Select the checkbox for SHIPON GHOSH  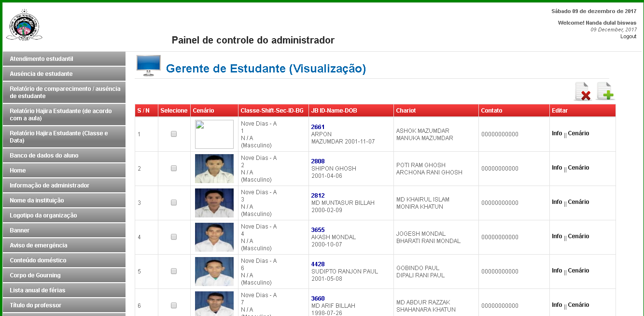(174, 168)
